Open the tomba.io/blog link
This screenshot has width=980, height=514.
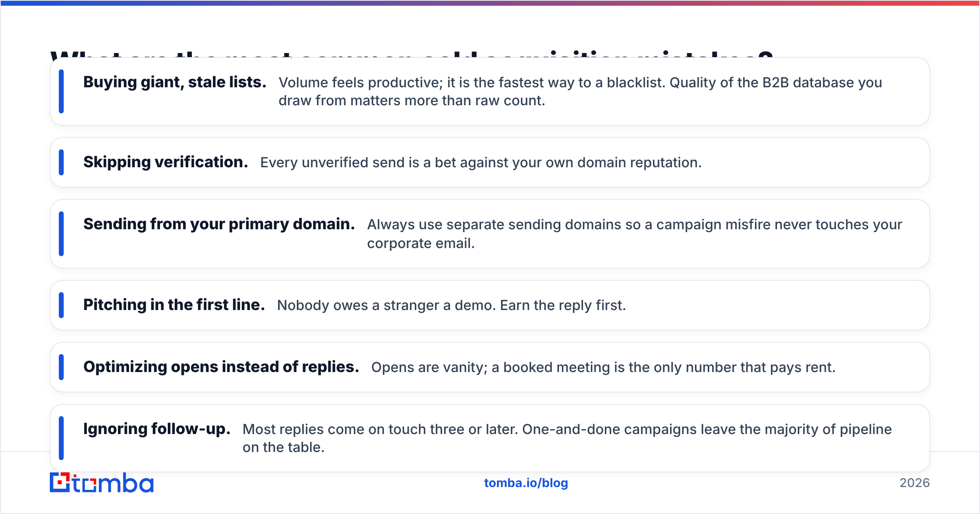(526, 483)
